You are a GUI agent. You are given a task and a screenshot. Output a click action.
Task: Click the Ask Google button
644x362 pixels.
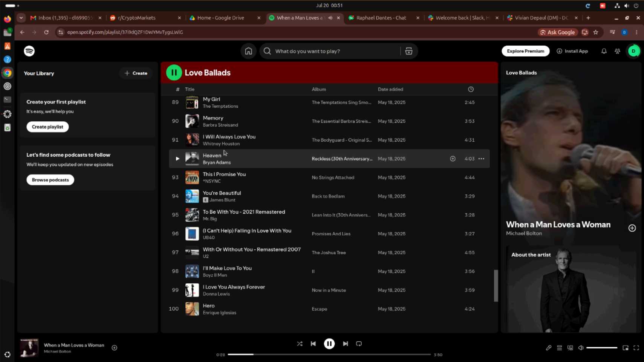558,32
